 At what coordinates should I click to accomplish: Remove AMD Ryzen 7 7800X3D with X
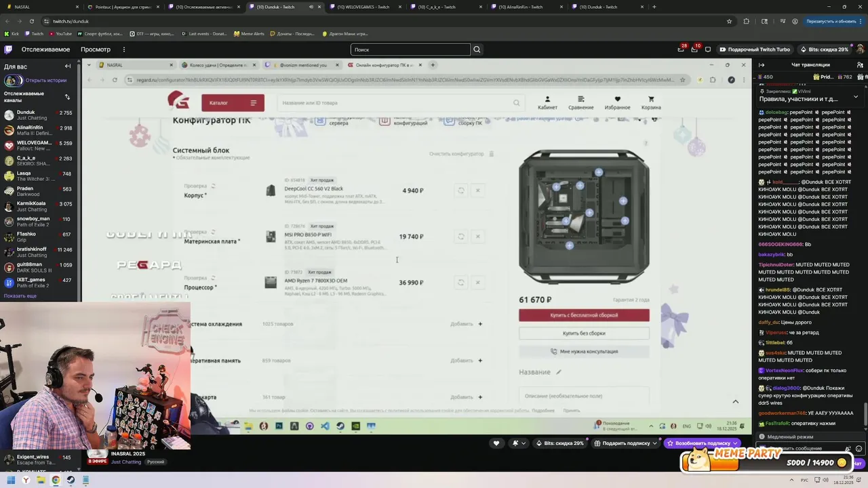click(x=477, y=283)
